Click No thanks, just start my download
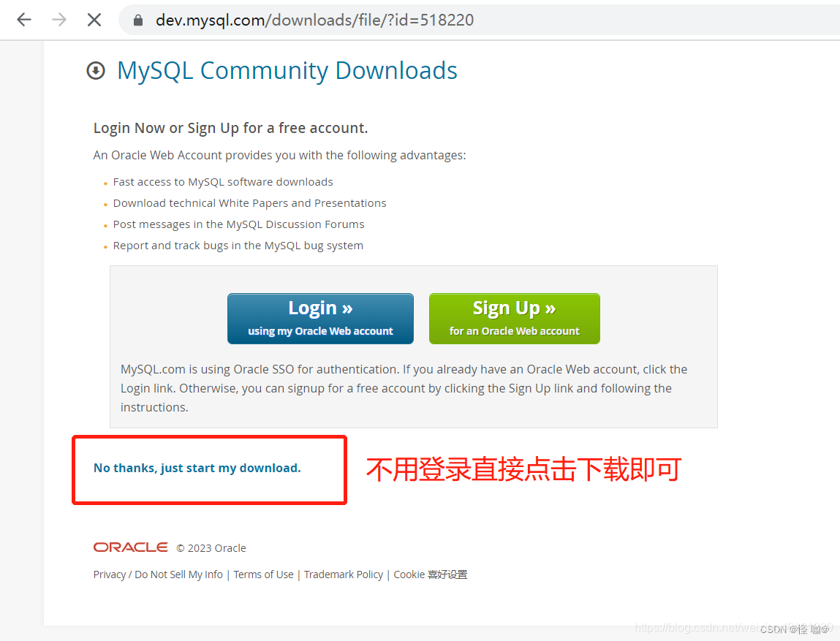Viewport: 840px width, 641px height. point(197,468)
